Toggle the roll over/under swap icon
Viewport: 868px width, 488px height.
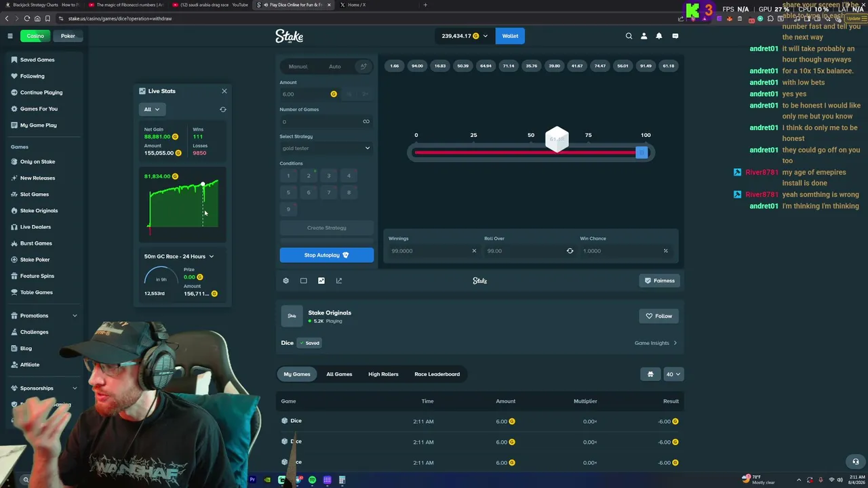point(570,251)
